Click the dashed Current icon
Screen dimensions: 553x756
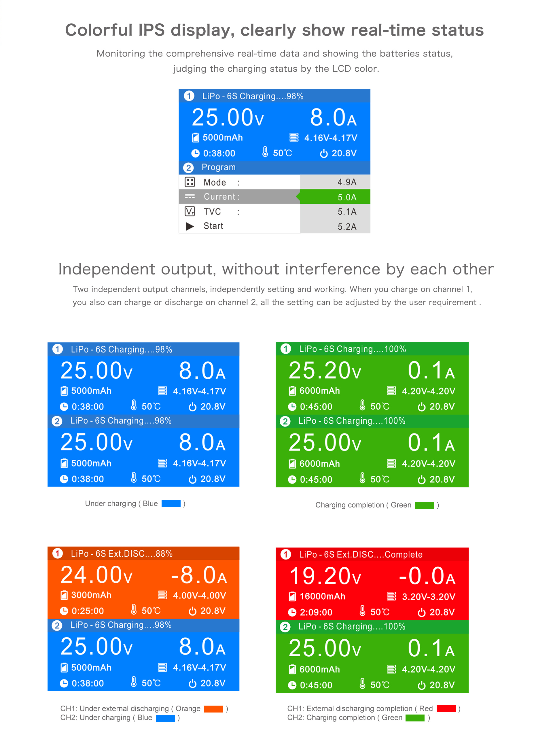coord(190,196)
